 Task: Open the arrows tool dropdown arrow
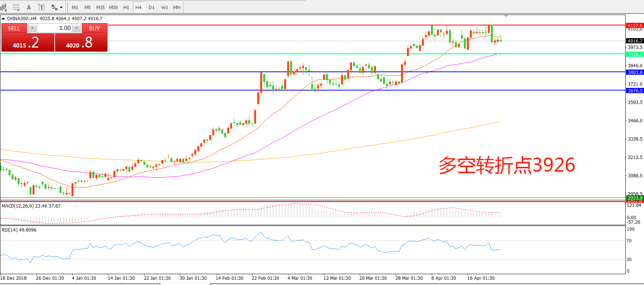[x=61, y=7]
